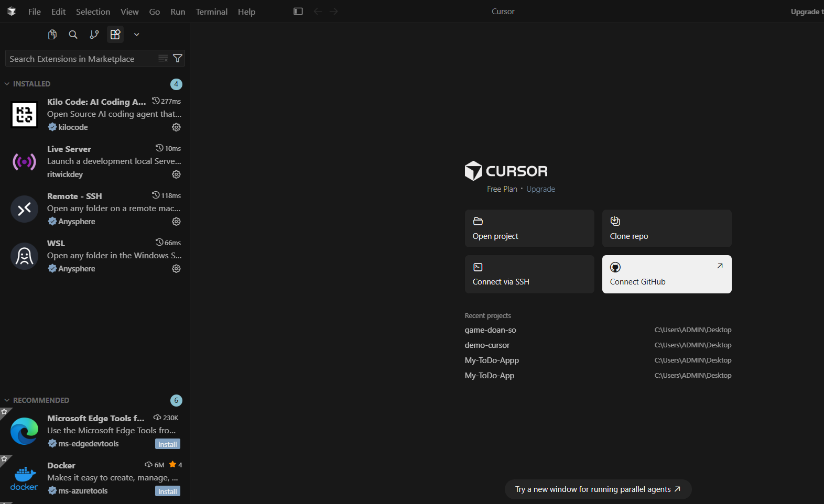This screenshot has width=824, height=504.
Task: Open Kilo Code extension manage gear
Action: tap(177, 127)
